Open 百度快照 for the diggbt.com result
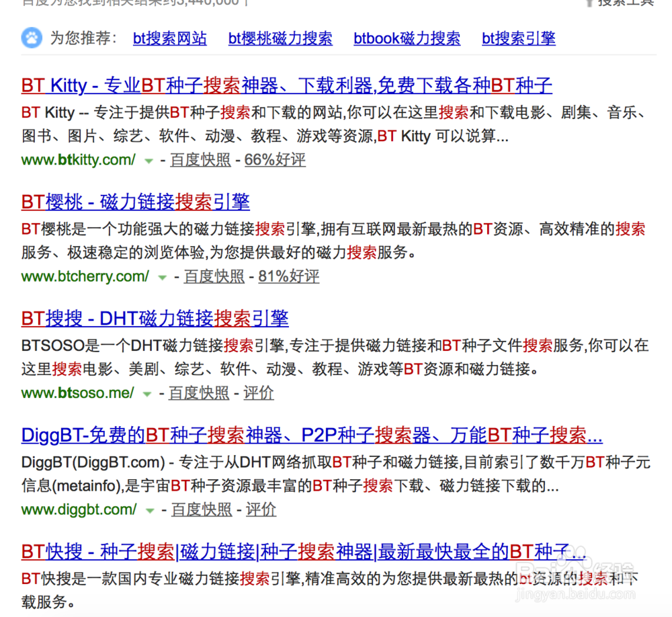Screen dimensions: 672x617 click(202, 510)
